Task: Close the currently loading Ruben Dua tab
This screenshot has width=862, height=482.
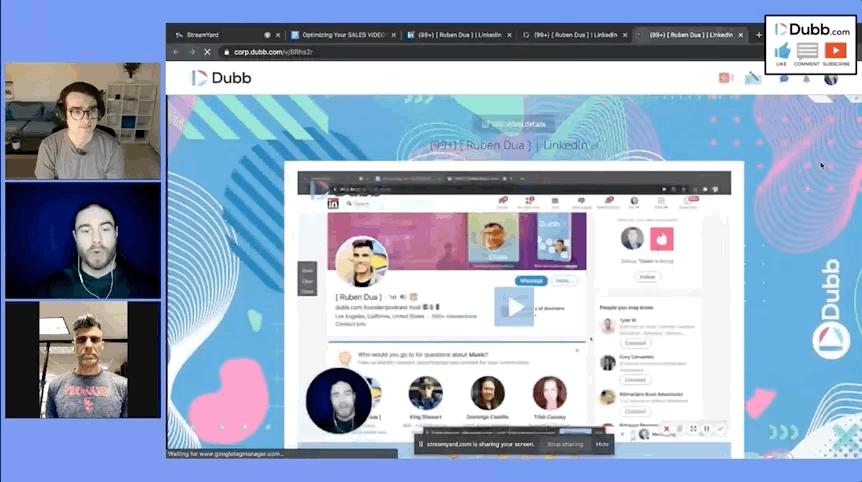Action: click(741, 35)
